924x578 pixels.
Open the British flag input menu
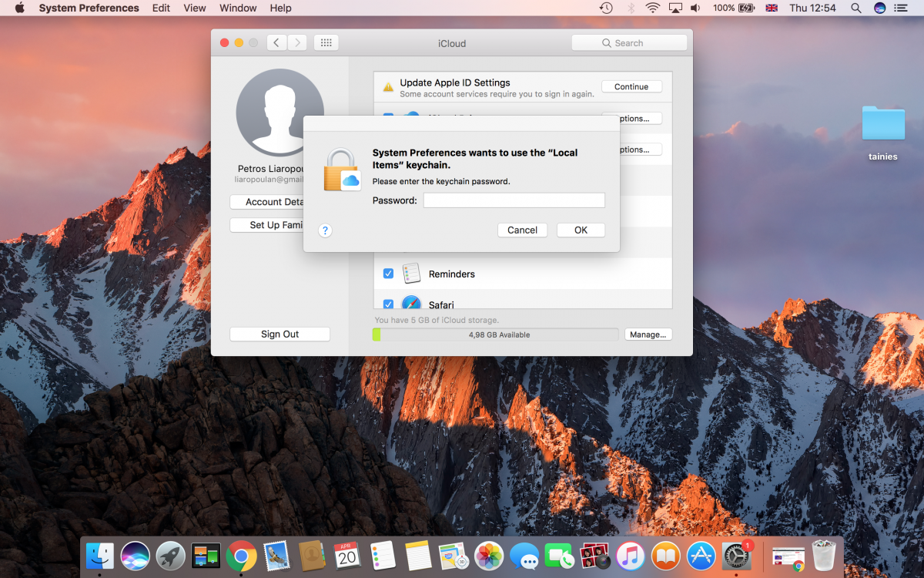click(x=772, y=8)
